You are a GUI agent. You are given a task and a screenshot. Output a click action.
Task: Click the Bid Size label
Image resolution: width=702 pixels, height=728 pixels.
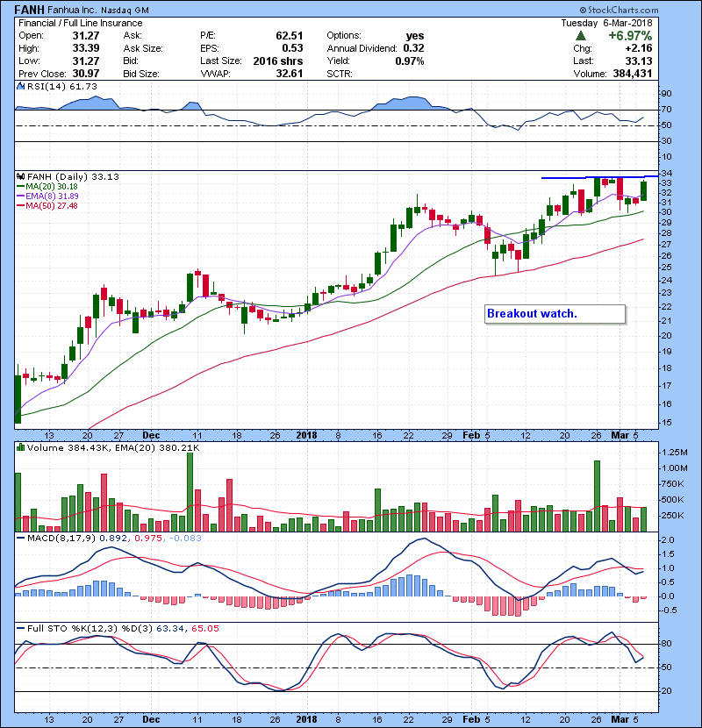point(141,74)
